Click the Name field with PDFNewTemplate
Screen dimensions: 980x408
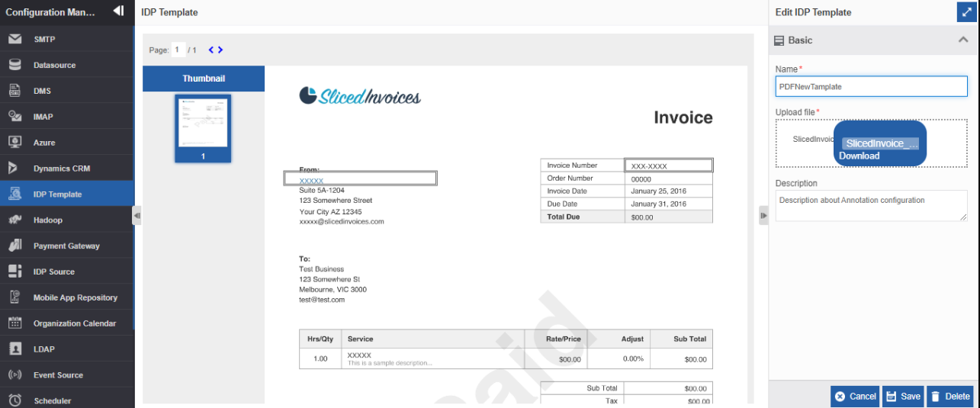click(x=871, y=86)
